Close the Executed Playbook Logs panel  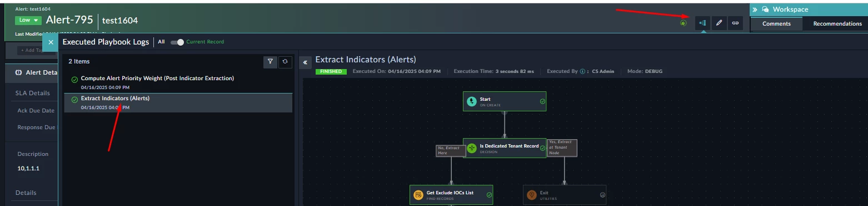coord(51,42)
